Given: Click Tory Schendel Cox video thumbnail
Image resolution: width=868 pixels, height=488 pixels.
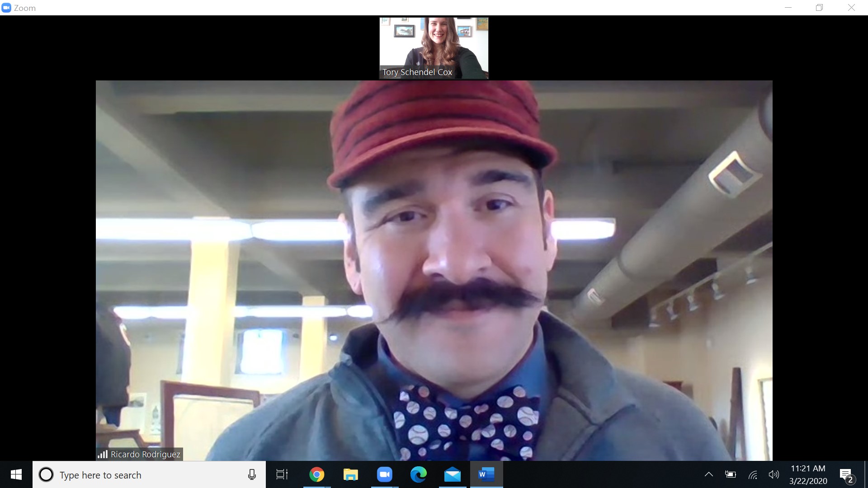Looking at the screenshot, I should (x=434, y=48).
